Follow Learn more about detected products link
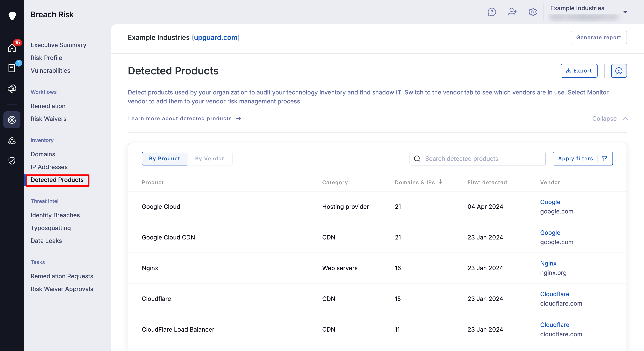The height and width of the screenshot is (351, 644). click(184, 119)
